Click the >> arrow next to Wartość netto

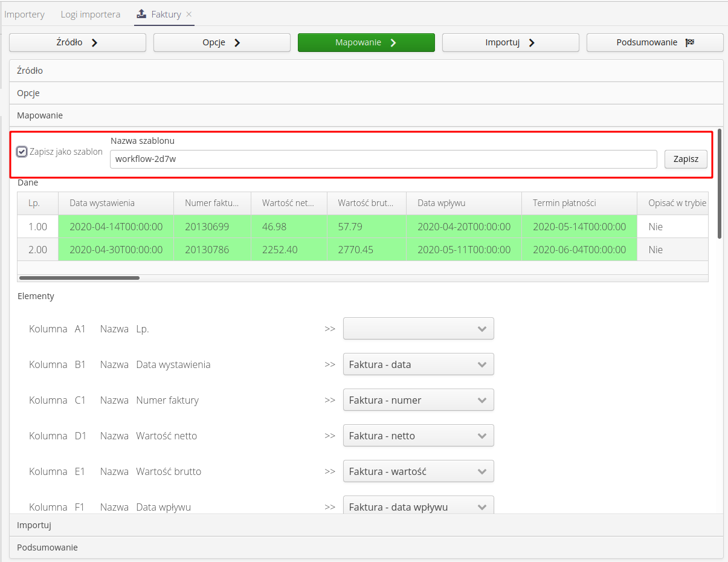[x=330, y=436]
